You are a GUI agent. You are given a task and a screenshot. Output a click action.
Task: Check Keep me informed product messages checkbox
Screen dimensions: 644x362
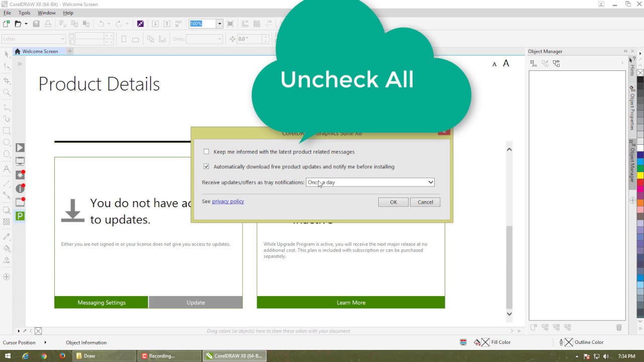206,151
